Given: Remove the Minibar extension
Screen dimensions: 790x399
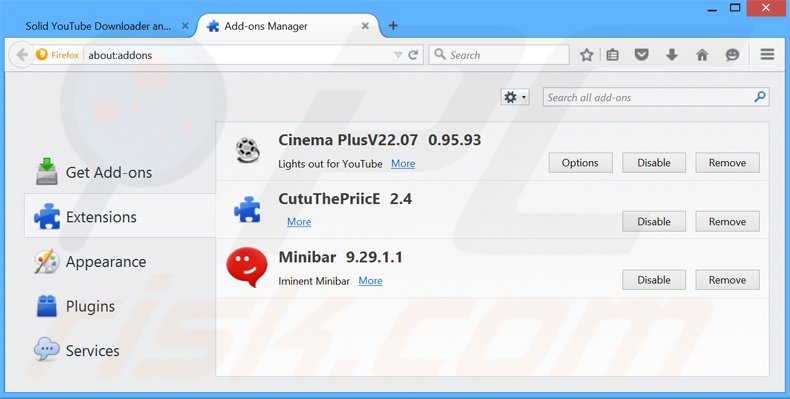Looking at the screenshot, I should tap(728, 280).
